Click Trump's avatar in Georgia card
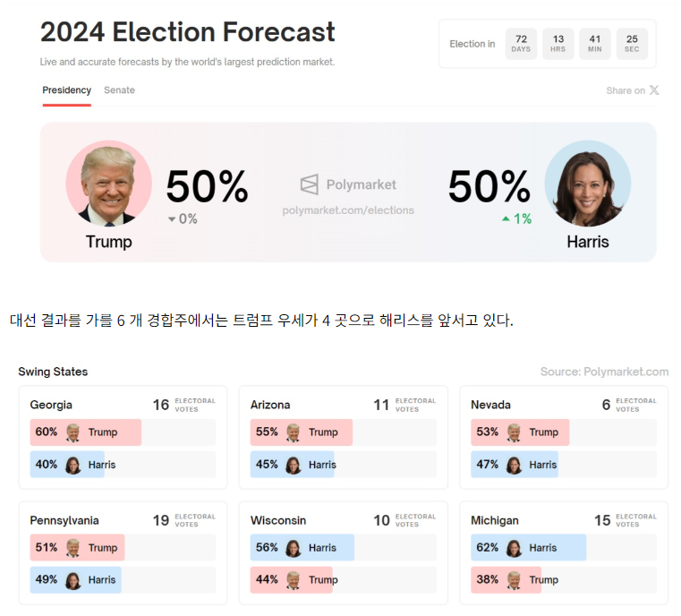This screenshot has height=616, width=681. tap(73, 432)
